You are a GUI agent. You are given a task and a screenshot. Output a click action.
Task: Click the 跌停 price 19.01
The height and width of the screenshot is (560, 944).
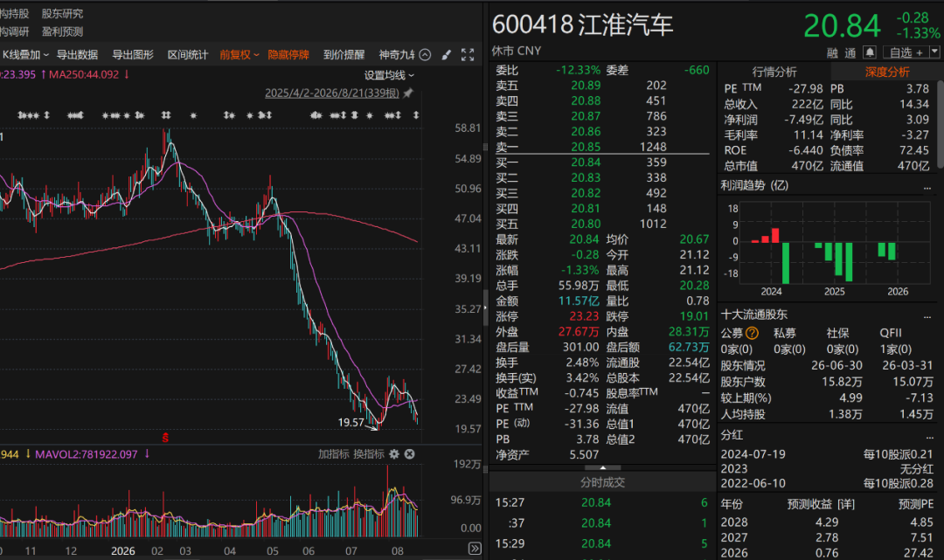pyautogui.click(x=694, y=316)
